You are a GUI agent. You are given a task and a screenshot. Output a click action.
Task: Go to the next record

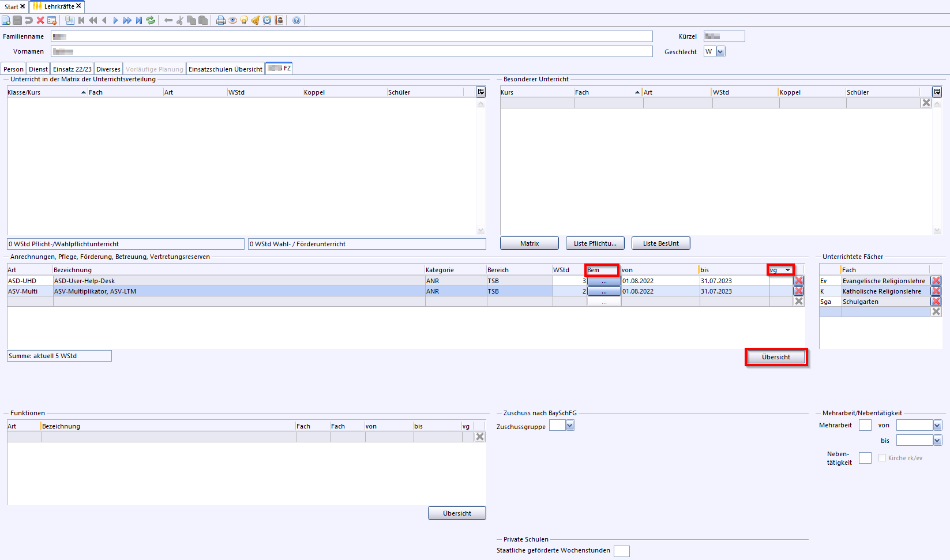point(115,20)
